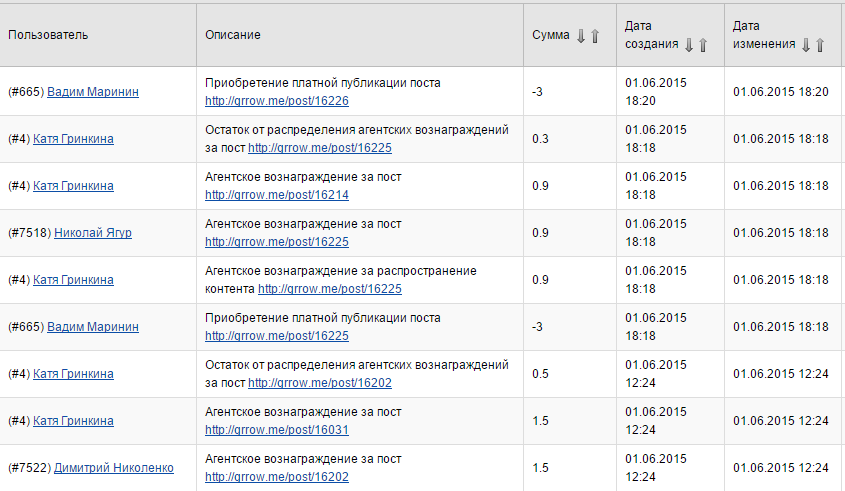Sort Сумма column descending with down arrow
845x491 pixels.
[580, 36]
